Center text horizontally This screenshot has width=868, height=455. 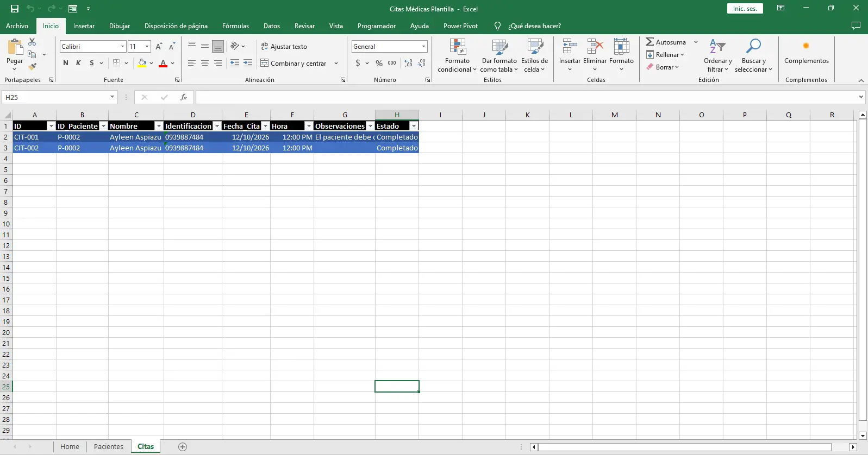pos(205,64)
